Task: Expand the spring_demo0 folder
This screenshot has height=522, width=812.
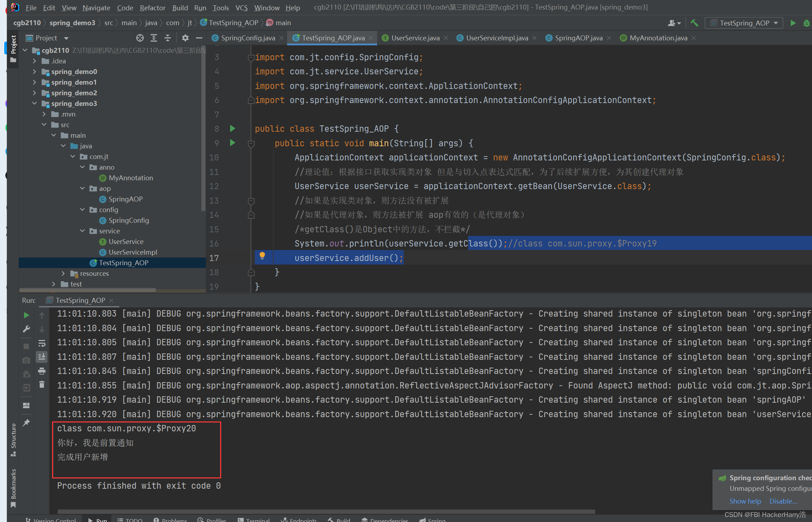Action: click(34, 72)
